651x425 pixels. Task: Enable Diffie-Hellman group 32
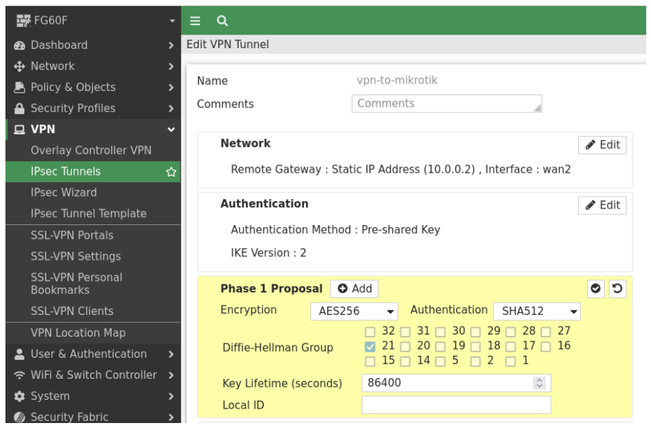point(371,331)
